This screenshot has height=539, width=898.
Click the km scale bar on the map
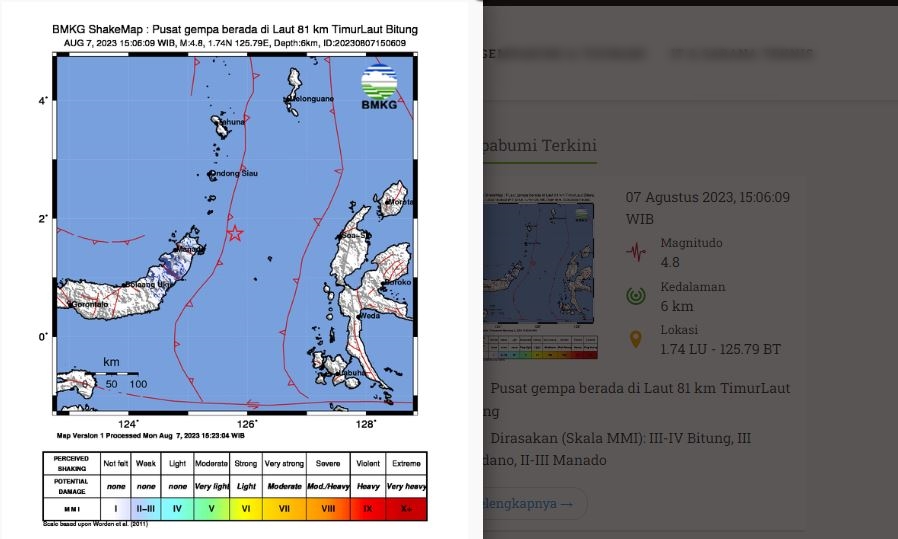click(112, 373)
